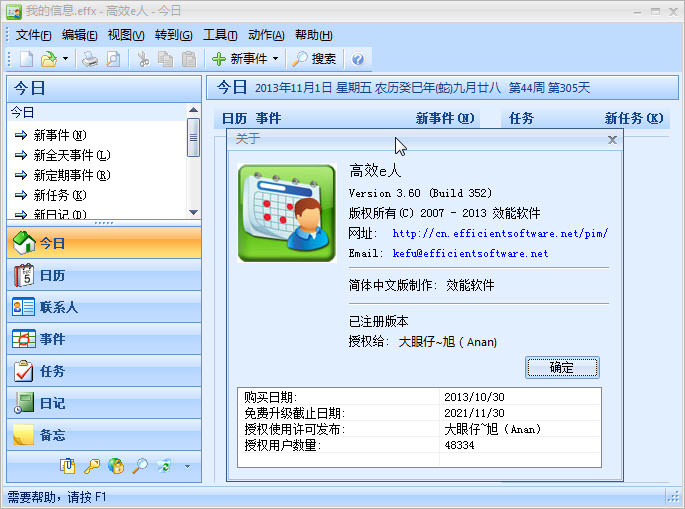This screenshot has width=685, height=509.
Task: Click the 授权使用许可发布 row in table
Action: pyautogui.click(x=419, y=429)
